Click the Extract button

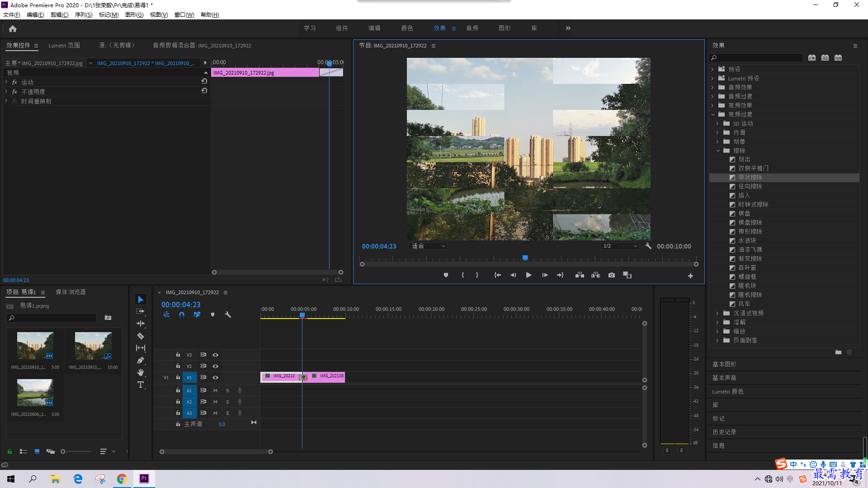[595, 275]
